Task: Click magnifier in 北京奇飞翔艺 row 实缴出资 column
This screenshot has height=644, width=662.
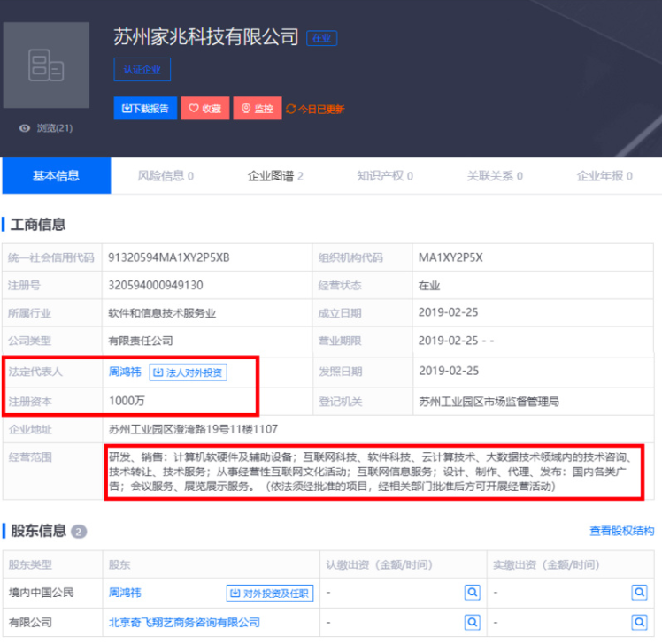Action: [x=639, y=622]
